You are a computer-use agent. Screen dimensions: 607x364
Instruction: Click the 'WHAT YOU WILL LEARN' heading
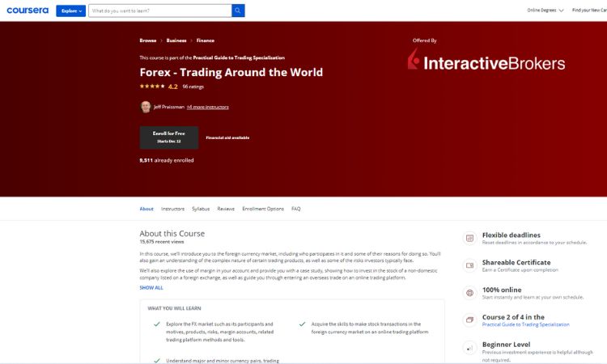(x=174, y=308)
